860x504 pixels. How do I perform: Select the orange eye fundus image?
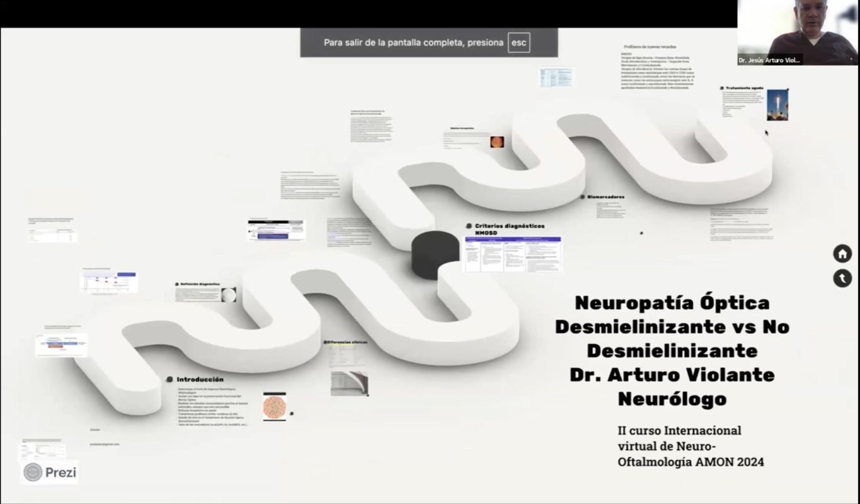[497, 142]
